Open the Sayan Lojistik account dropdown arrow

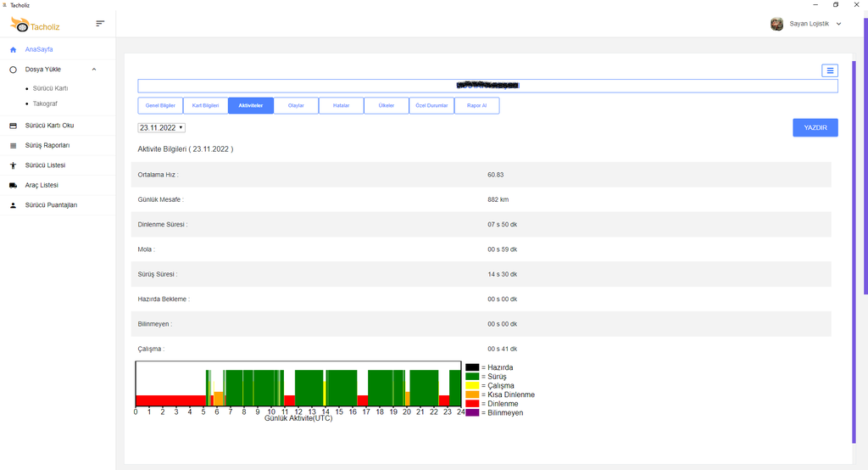tap(838, 24)
